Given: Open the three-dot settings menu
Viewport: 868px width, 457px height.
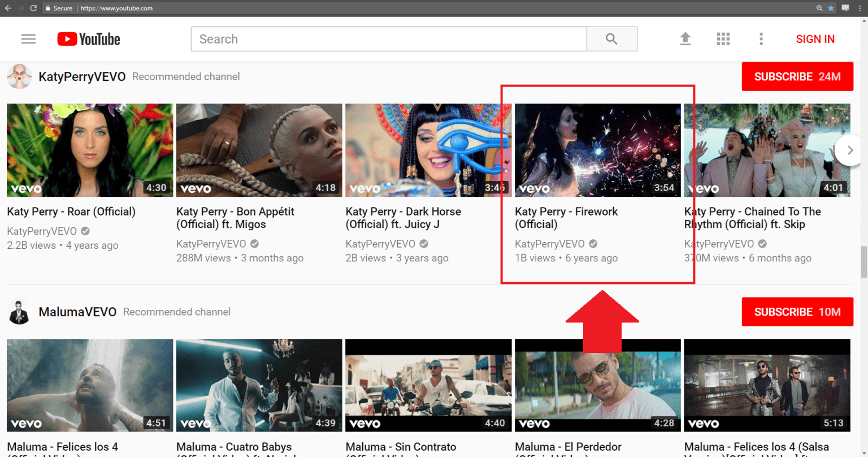Looking at the screenshot, I should (x=761, y=39).
